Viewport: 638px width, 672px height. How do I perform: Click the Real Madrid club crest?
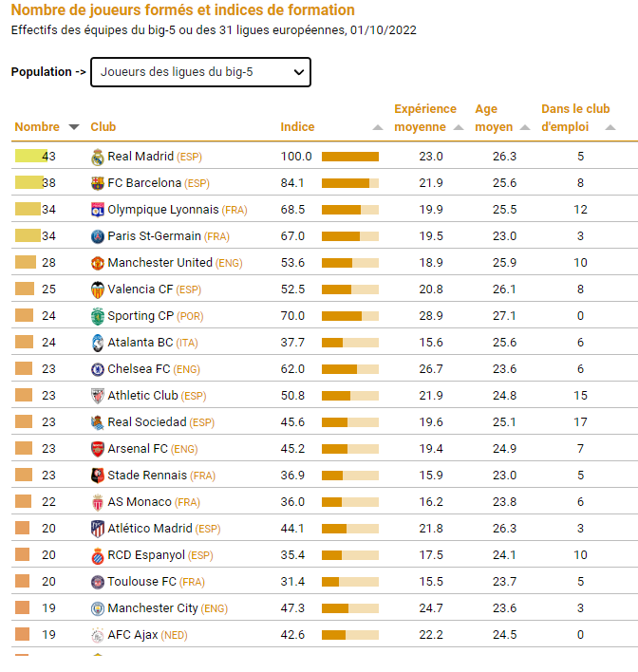(x=98, y=157)
